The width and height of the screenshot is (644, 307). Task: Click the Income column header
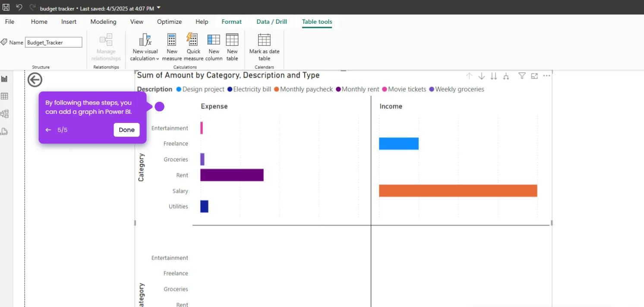(391, 107)
